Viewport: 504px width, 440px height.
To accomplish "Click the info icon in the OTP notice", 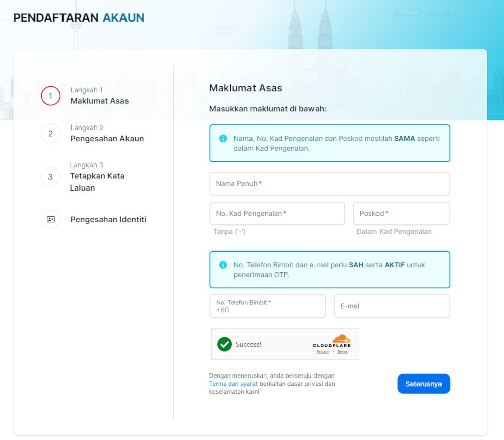I will 222,265.
